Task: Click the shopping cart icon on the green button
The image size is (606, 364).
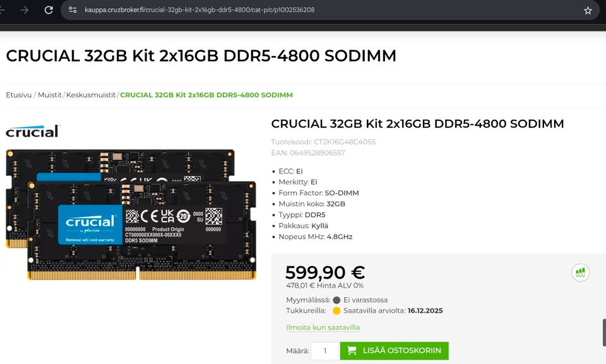Action: point(352,351)
